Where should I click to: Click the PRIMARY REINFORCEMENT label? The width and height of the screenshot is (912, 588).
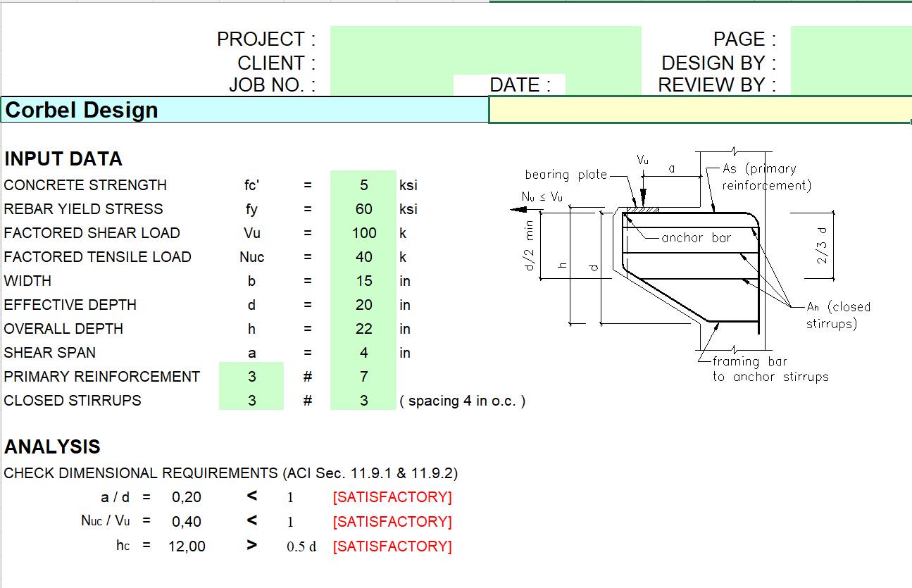click(101, 377)
